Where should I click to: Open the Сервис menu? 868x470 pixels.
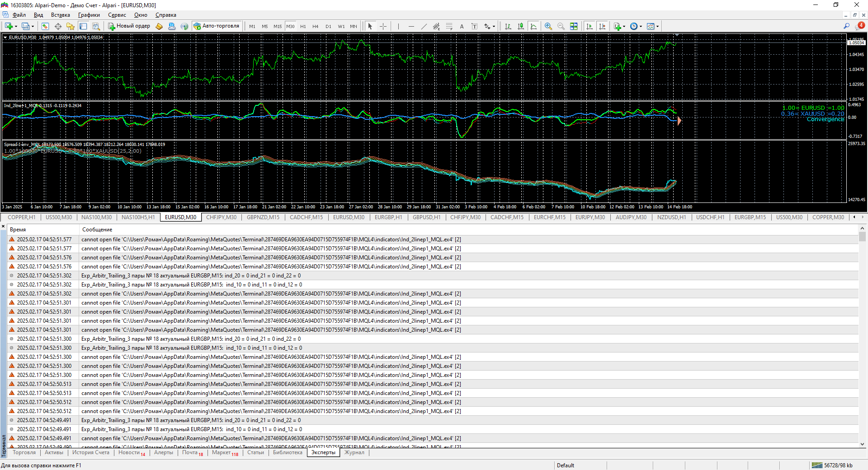pos(117,15)
